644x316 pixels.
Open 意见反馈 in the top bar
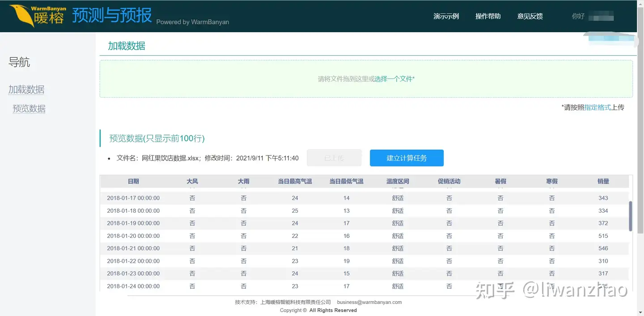[x=530, y=16]
